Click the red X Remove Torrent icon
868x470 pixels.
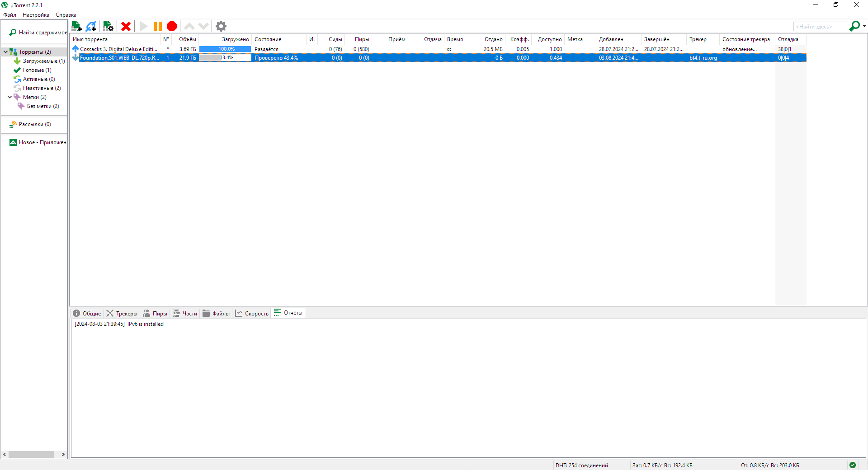click(x=126, y=26)
